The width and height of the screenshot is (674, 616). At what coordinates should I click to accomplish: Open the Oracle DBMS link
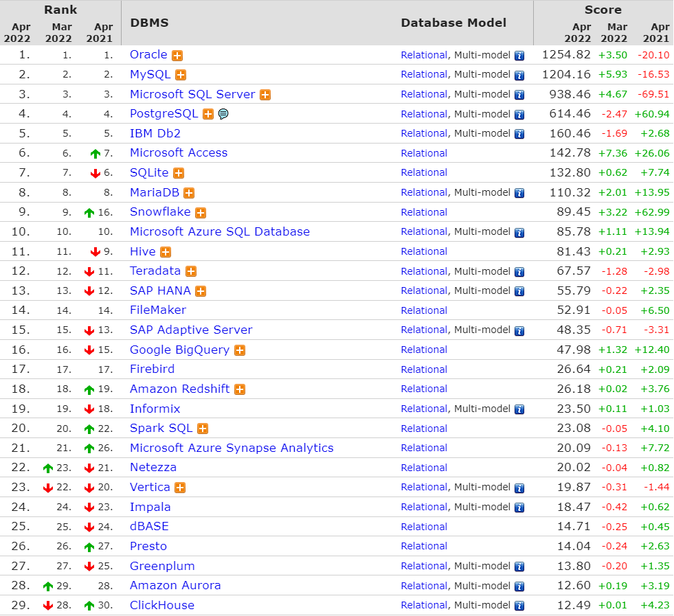(x=148, y=54)
